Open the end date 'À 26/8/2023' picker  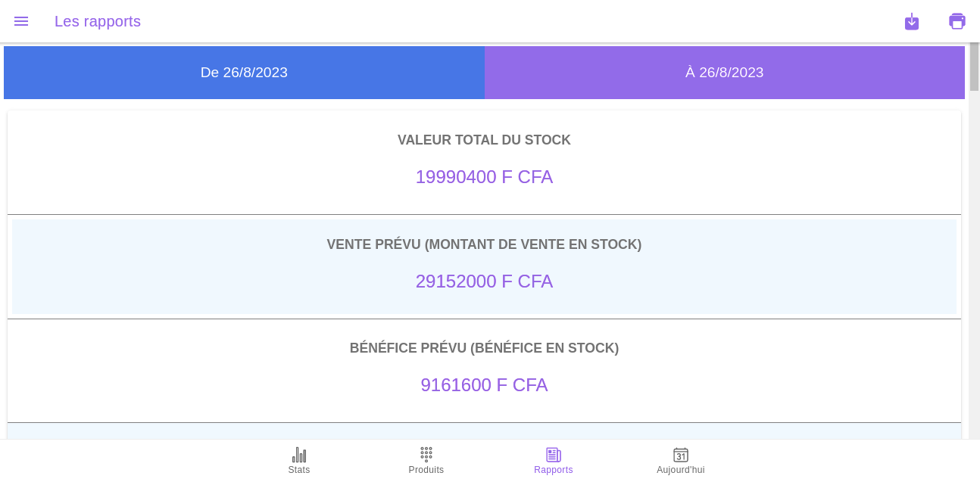724,73
